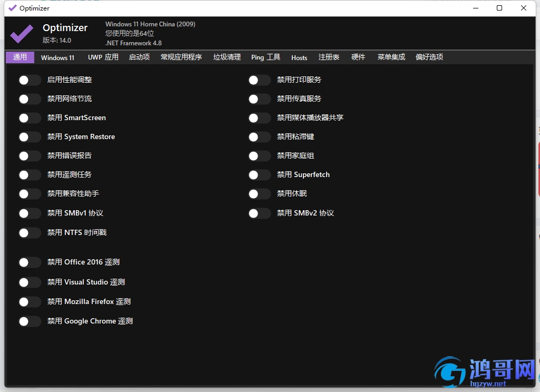Click Windows 11 Home China (2009) text
The height and width of the screenshot is (392, 540).
click(150, 24)
